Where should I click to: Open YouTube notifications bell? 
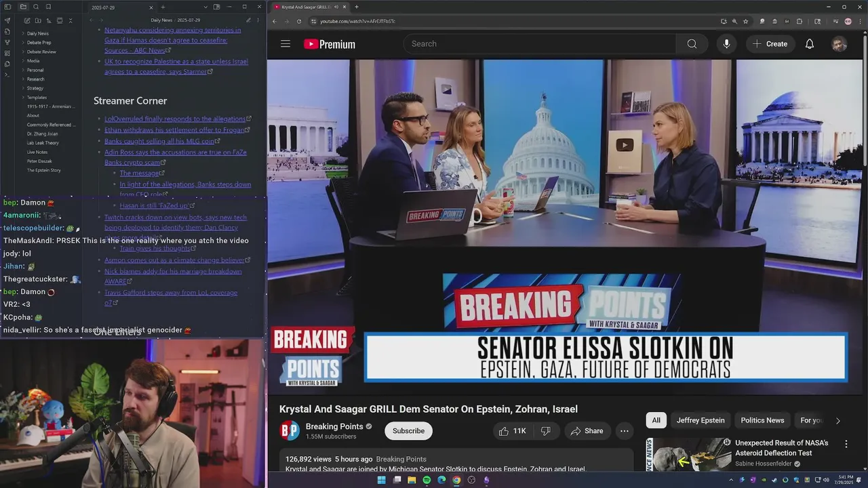click(x=810, y=44)
